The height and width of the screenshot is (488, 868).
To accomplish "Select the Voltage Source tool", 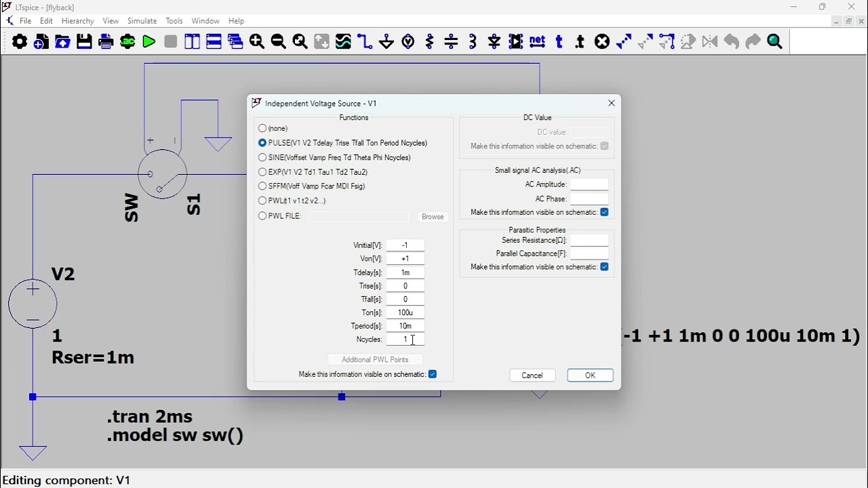I will (x=408, y=42).
